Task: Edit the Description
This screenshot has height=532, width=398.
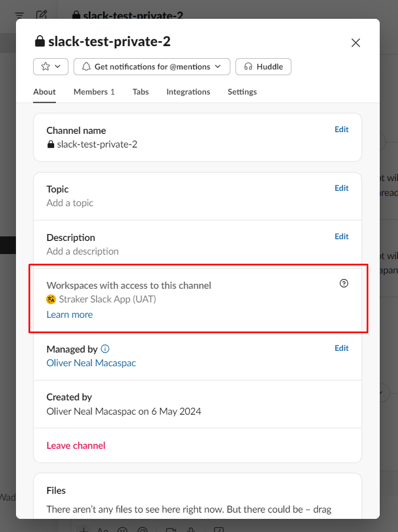Action: (x=342, y=236)
